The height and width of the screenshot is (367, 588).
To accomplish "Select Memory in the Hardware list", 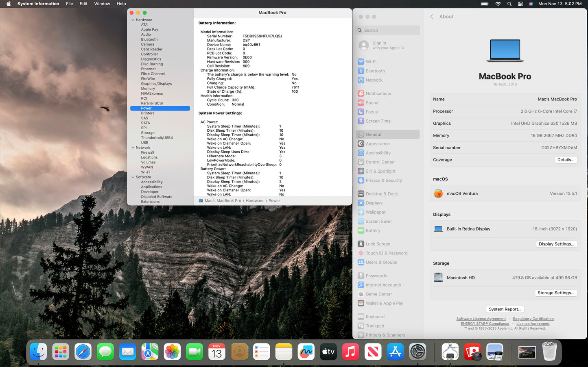I will point(148,89).
